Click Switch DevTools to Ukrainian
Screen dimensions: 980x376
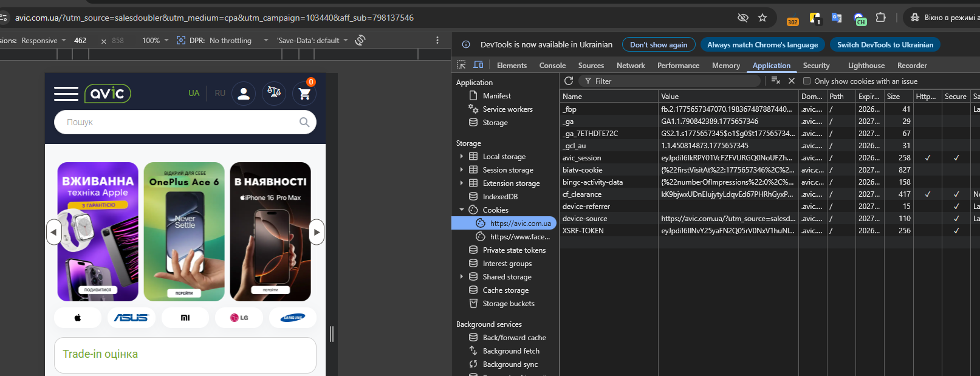pyautogui.click(x=885, y=45)
